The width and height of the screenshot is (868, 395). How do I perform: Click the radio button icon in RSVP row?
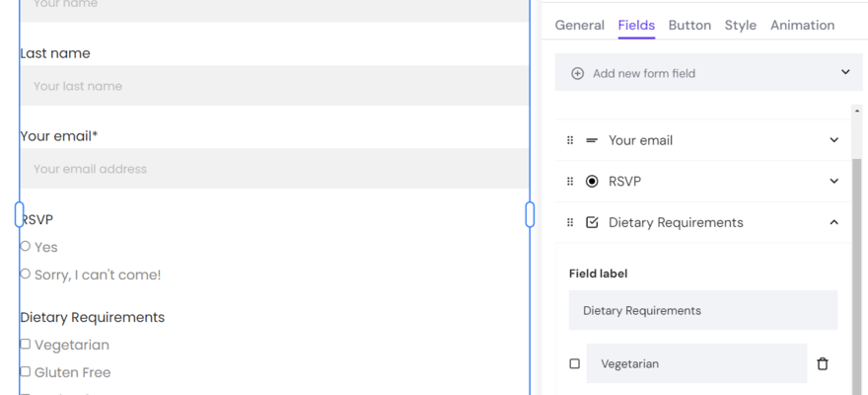[x=592, y=182]
